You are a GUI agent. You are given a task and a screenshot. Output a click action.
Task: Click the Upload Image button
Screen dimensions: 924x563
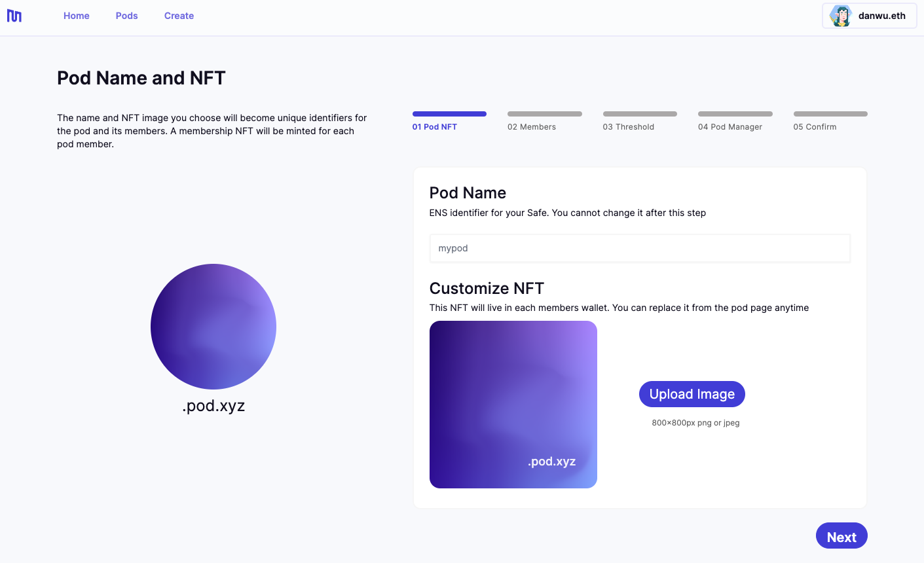pyautogui.click(x=692, y=394)
